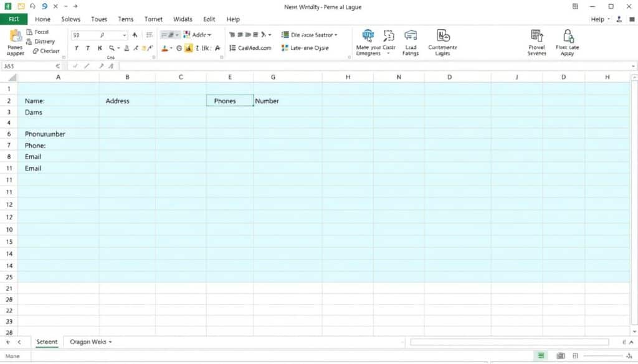Click the forward arrow in quick access toolbar
638x364 pixels.
(75, 6)
